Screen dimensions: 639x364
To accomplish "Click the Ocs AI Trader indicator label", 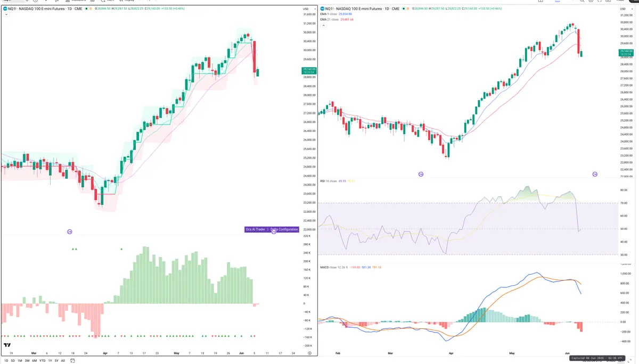I will click(256, 229).
